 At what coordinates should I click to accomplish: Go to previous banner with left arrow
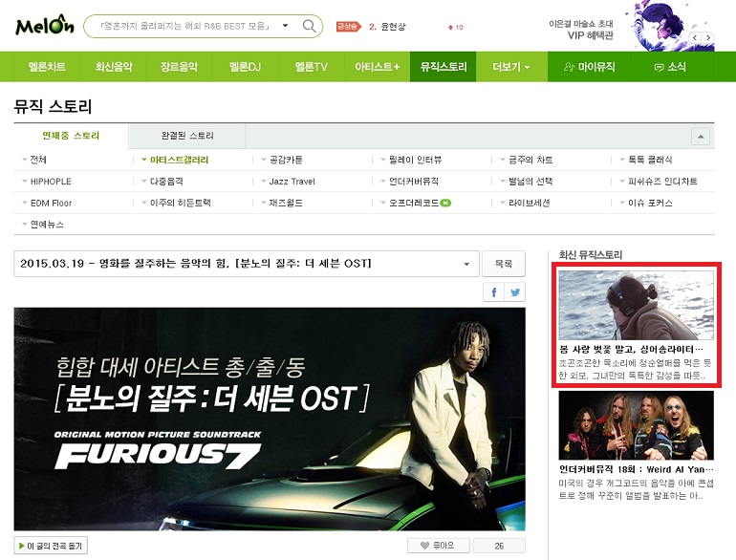click(x=695, y=37)
